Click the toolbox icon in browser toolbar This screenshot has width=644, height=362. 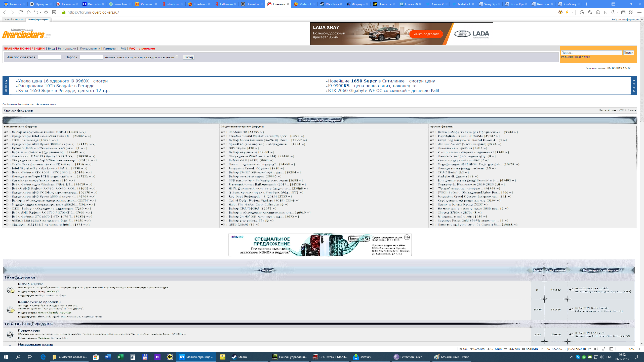[x=623, y=12]
